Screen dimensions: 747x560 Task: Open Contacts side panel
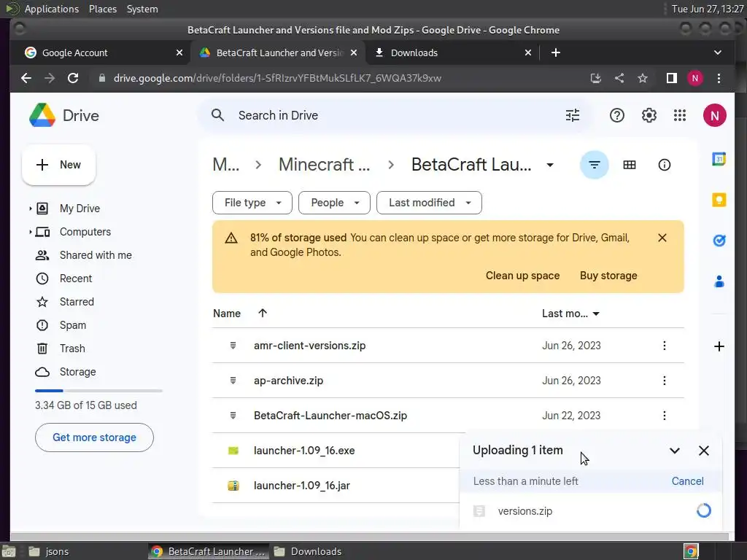point(719,282)
